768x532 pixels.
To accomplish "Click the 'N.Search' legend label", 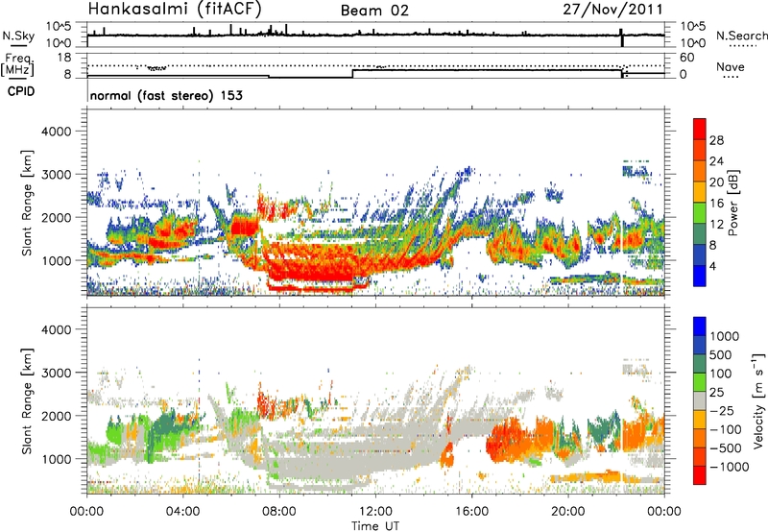I will point(742,36).
